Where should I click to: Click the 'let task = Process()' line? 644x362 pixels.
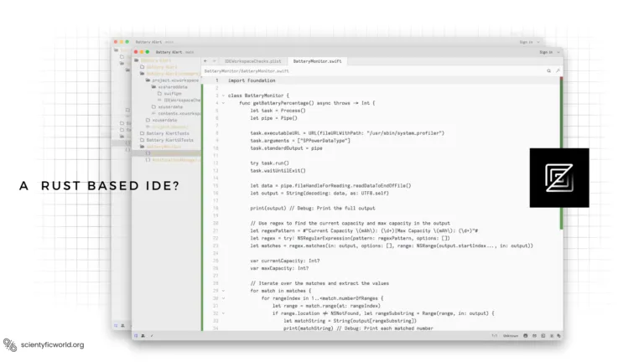[x=278, y=111]
